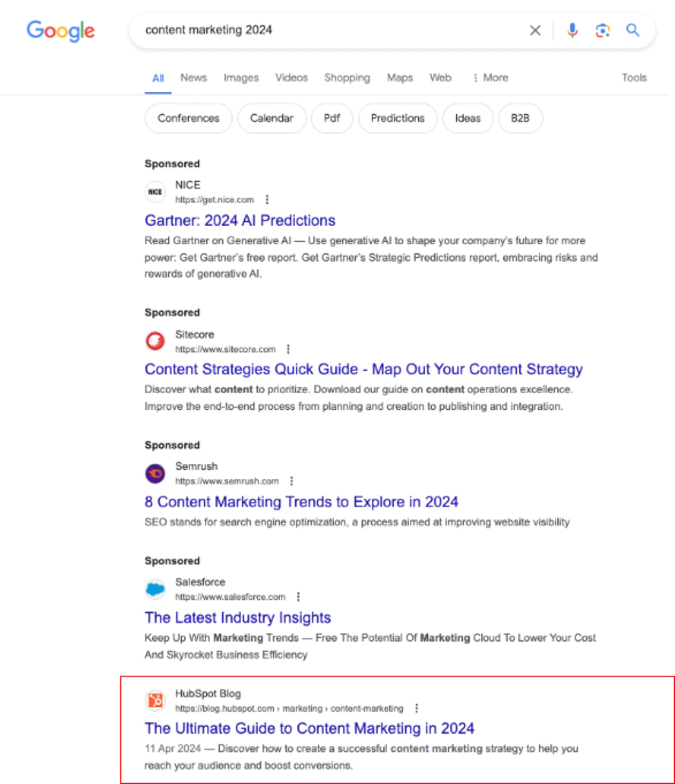Click 'SEO stands for search engine optimization' snippet
Image resolution: width=675 pixels, height=784 pixels.
pyautogui.click(x=357, y=522)
